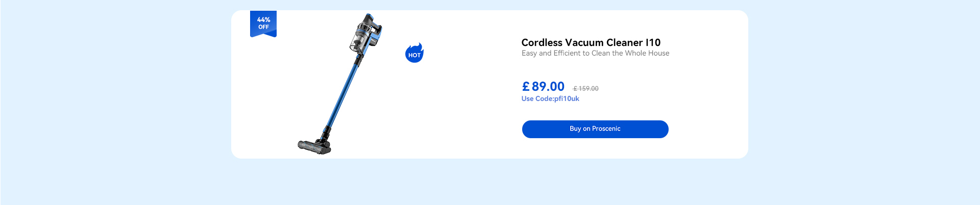Viewport: 980px width, 205px height.
Task: Open the Cordless Vacuum Cleaner I10 title
Action: [591, 43]
